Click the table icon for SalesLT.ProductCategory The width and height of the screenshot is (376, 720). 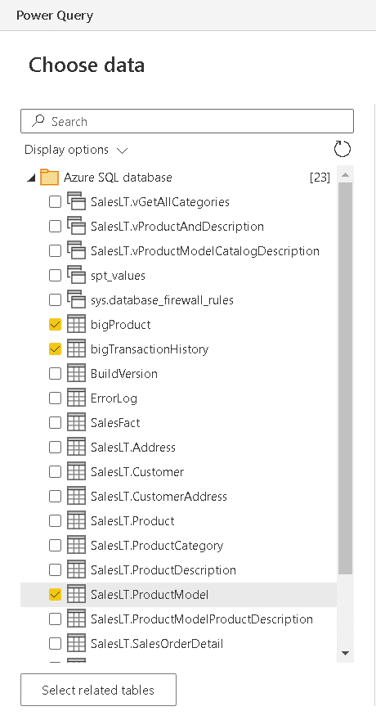click(76, 546)
